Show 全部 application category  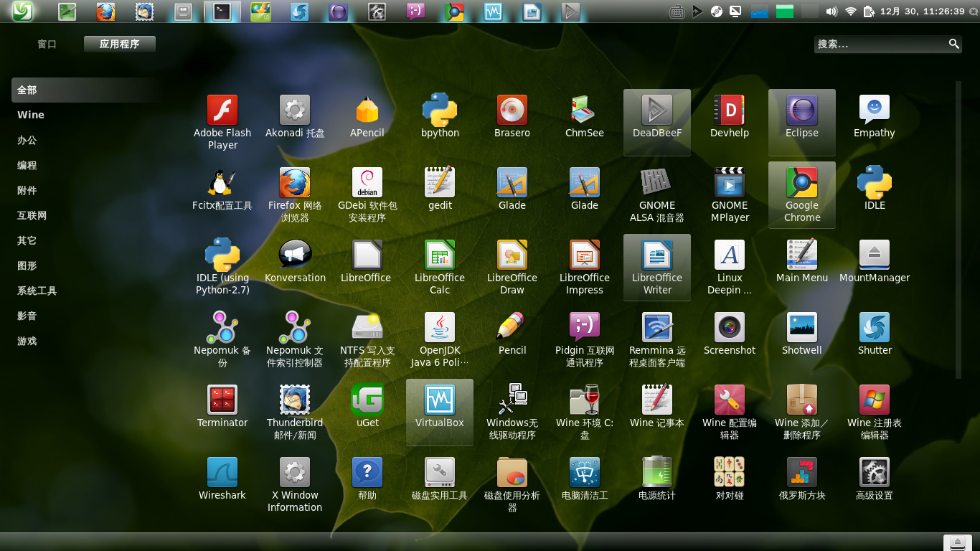click(86, 90)
